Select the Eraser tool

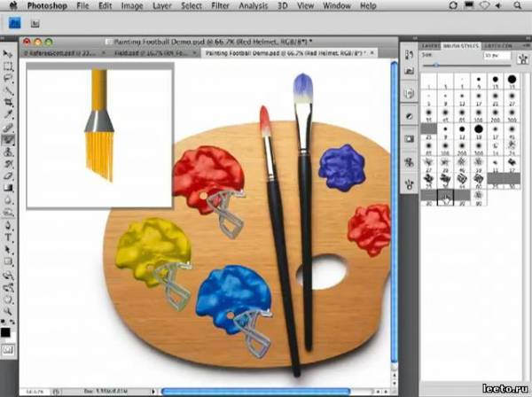point(7,176)
